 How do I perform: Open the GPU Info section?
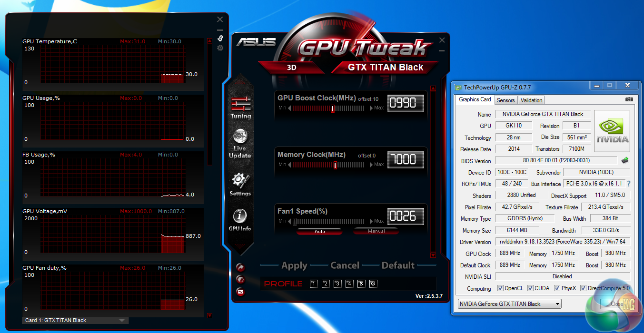[x=240, y=220]
